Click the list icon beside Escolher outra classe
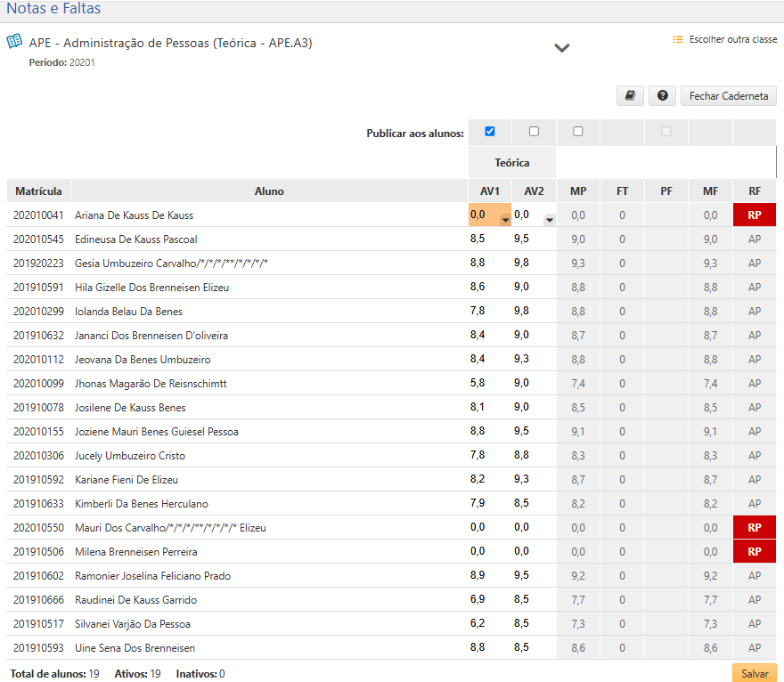 tap(678, 40)
